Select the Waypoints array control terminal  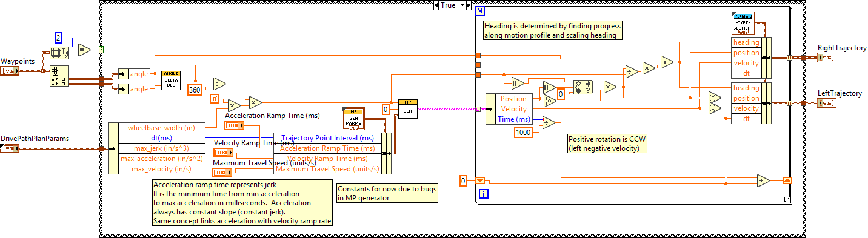click(10, 71)
